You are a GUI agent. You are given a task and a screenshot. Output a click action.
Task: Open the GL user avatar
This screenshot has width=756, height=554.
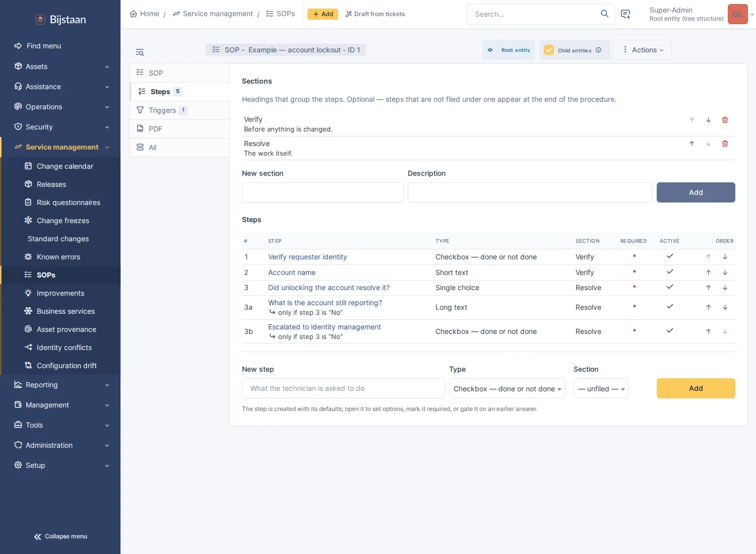pyautogui.click(x=737, y=14)
